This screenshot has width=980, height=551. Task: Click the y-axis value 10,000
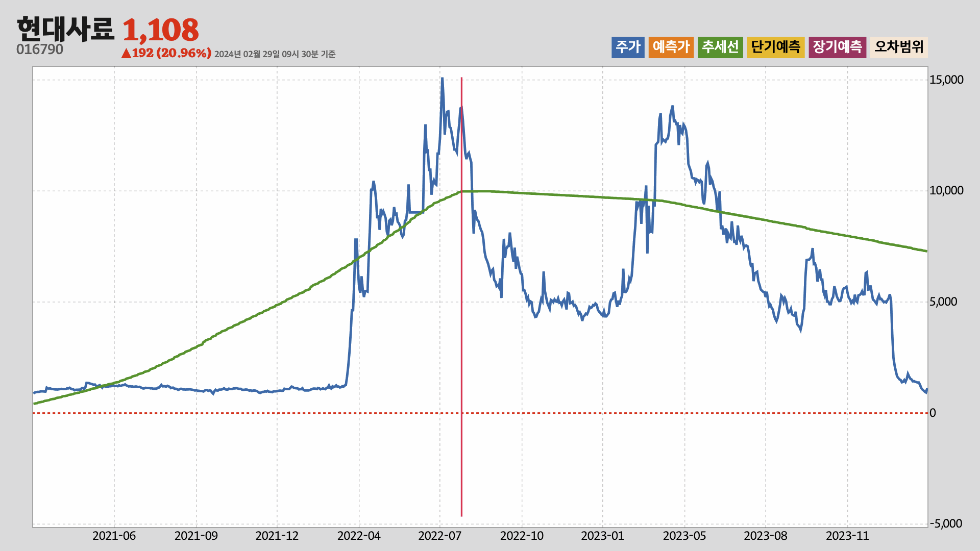(x=946, y=191)
